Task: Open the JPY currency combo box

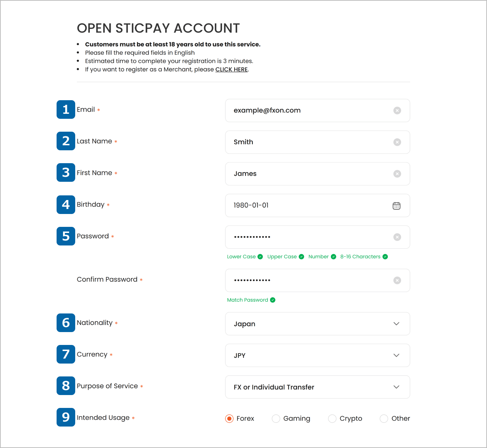Action: click(x=318, y=355)
